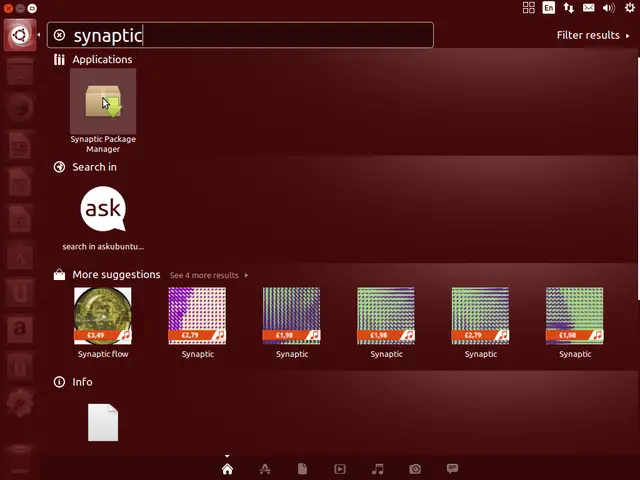This screenshot has width=640, height=480.
Task: Click the Firefox launcher icon
Action: tap(20, 107)
